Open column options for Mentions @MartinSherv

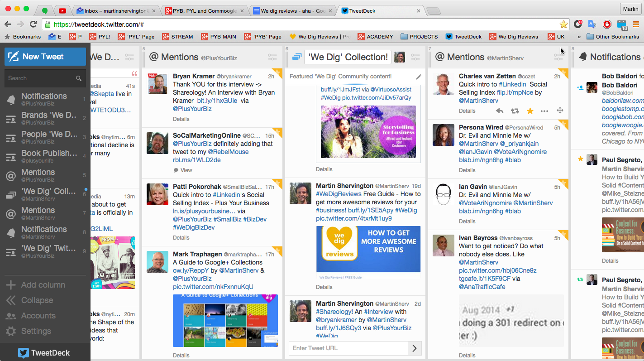[x=558, y=57]
